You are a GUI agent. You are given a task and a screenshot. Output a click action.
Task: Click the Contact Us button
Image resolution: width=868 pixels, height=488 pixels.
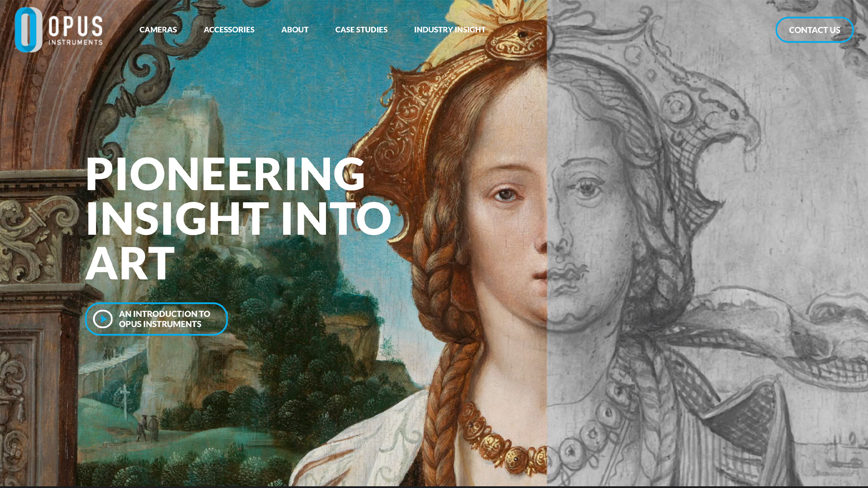814,30
